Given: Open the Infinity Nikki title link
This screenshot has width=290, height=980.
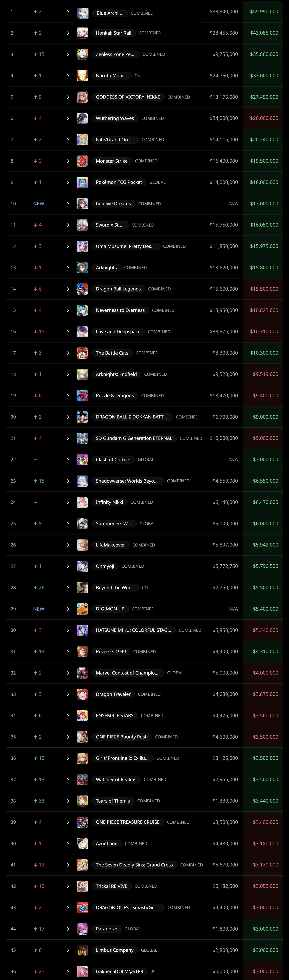Looking at the screenshot, I should [109, 502].
